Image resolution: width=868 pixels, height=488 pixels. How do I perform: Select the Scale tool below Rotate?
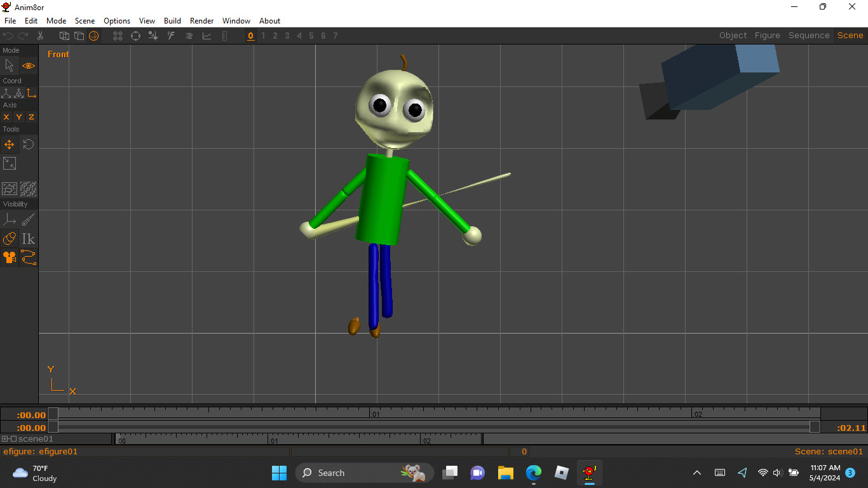click(9, 163)
